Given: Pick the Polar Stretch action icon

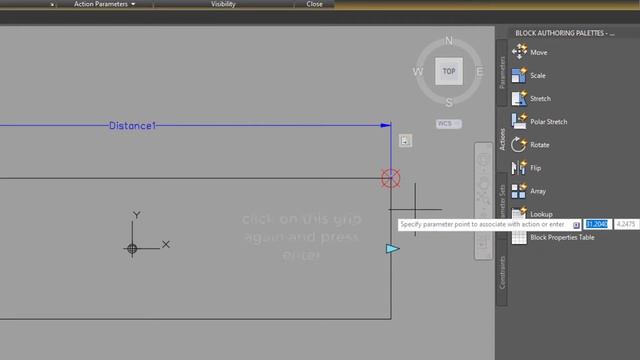Looking at the screenshot, I should (519, 121).
